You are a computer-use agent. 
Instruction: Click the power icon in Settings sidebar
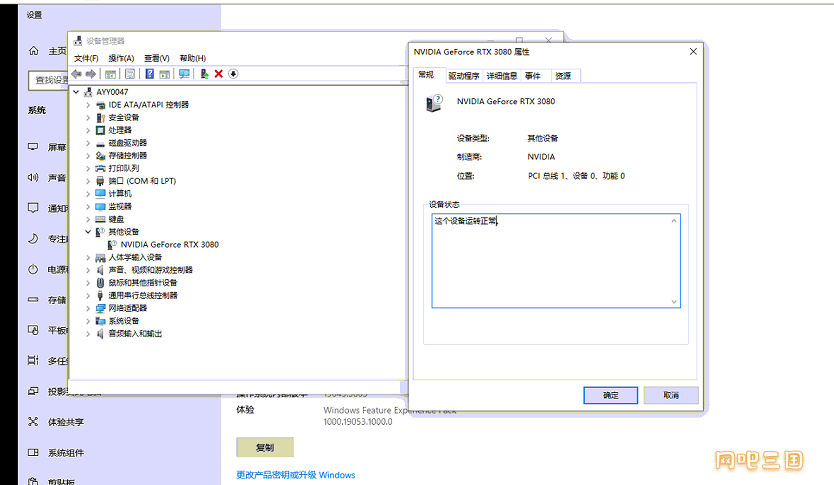33,269
